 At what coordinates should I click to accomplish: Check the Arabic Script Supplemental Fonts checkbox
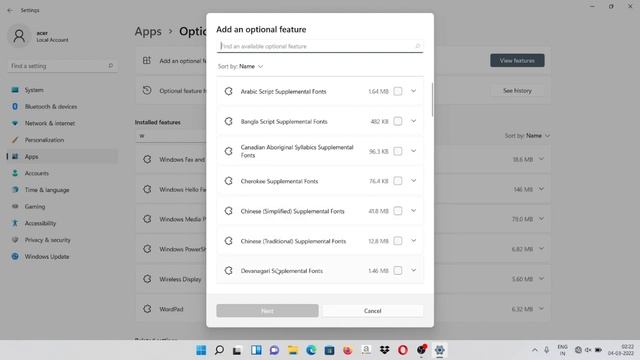click(398, 91)
